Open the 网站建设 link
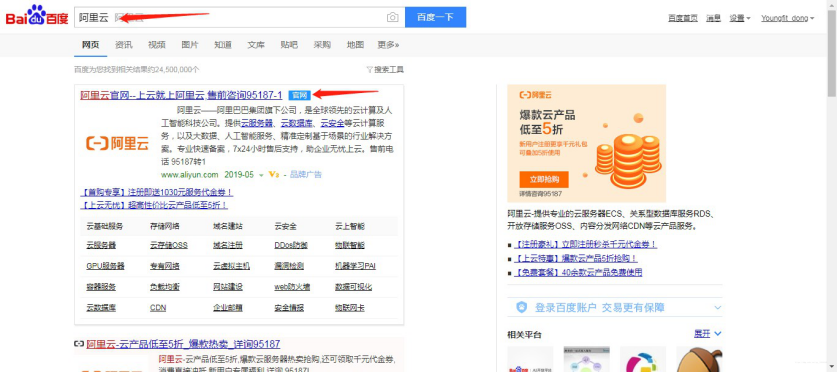This screenshot has height=373, width=837. point(227,287)
